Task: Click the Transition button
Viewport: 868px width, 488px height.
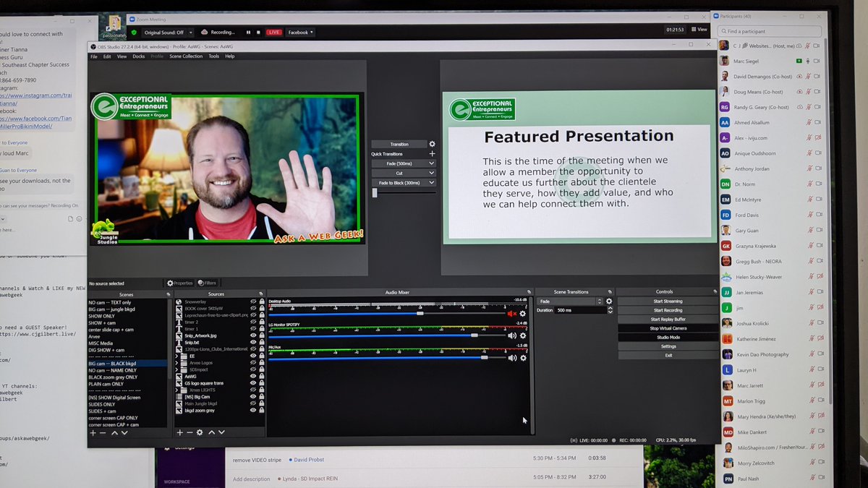Action: tap(399, 144)
